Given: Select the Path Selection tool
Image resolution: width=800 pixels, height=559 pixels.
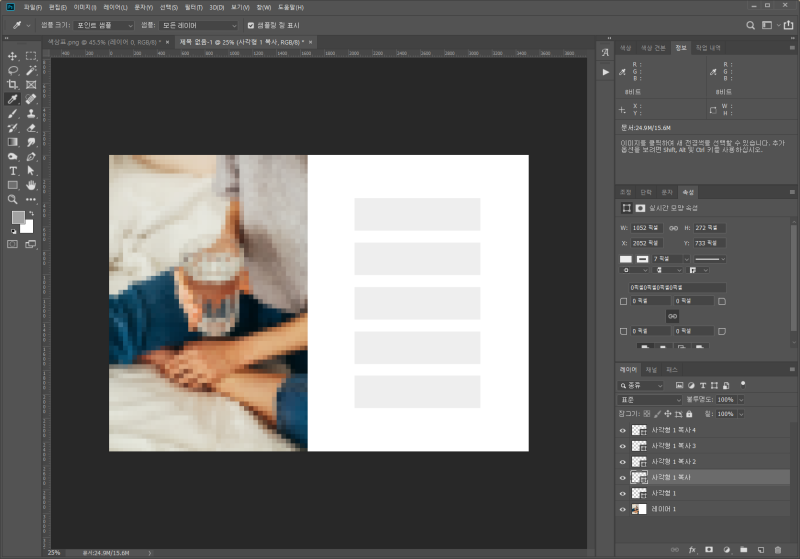Looking at the screenshot, I should coord(31,171).
